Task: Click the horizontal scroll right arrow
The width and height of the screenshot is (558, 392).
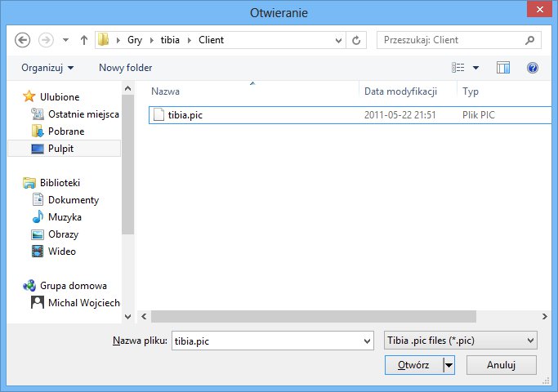Action: [544, 316]
